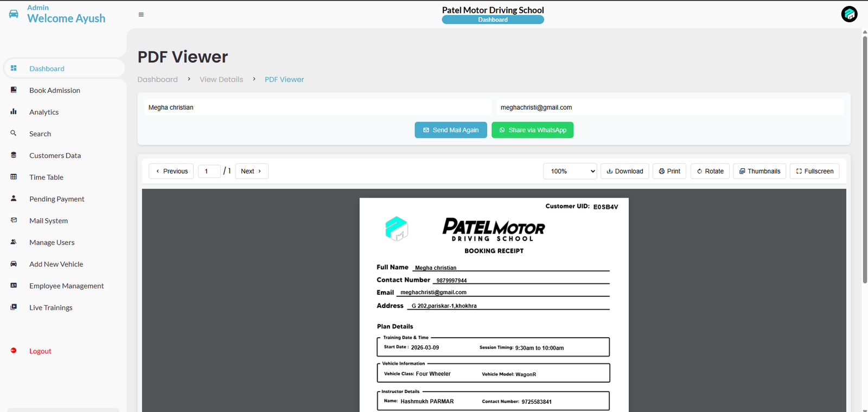Image resolution: width=868 pixels, height=412 pixels.
Task: Click the contact number 9879997944
Action: point(451,281)
